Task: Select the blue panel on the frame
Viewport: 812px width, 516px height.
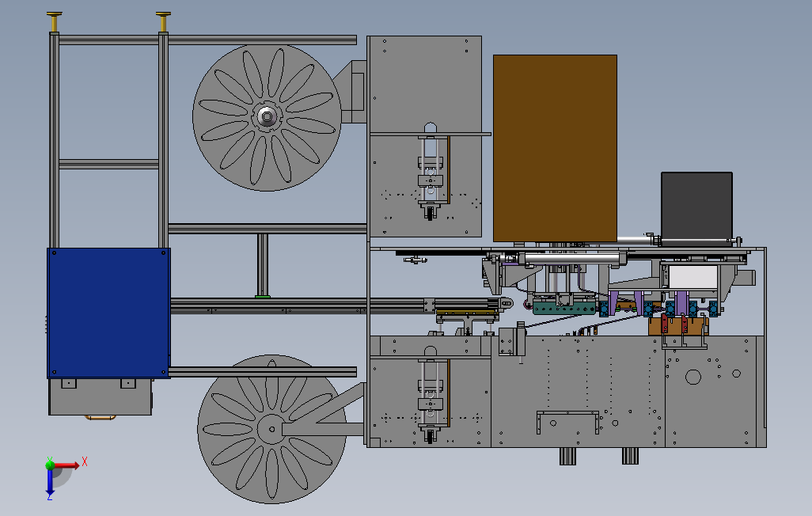Action: click(108, 313)
